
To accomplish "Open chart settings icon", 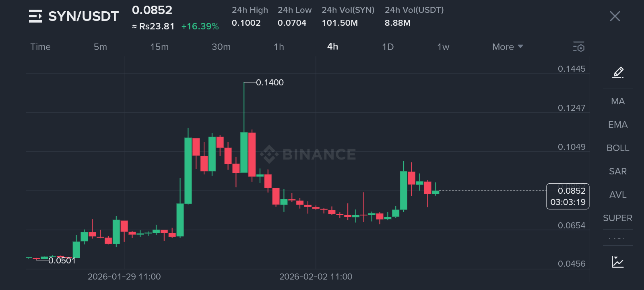I will [578, 47].
